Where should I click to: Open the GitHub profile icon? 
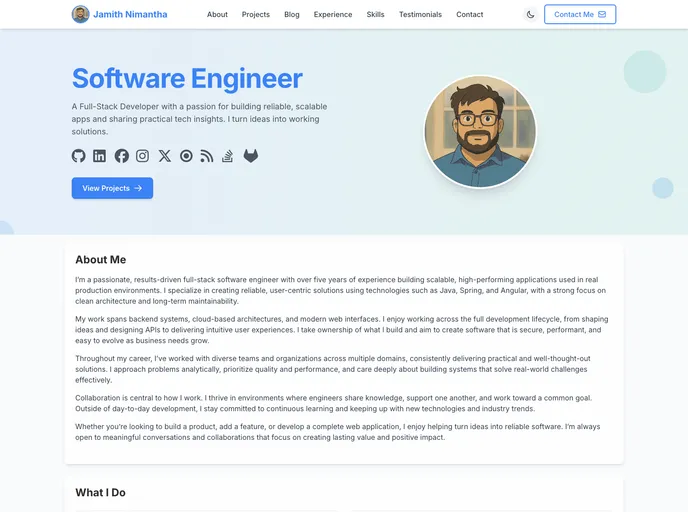[x=79, y=156]
